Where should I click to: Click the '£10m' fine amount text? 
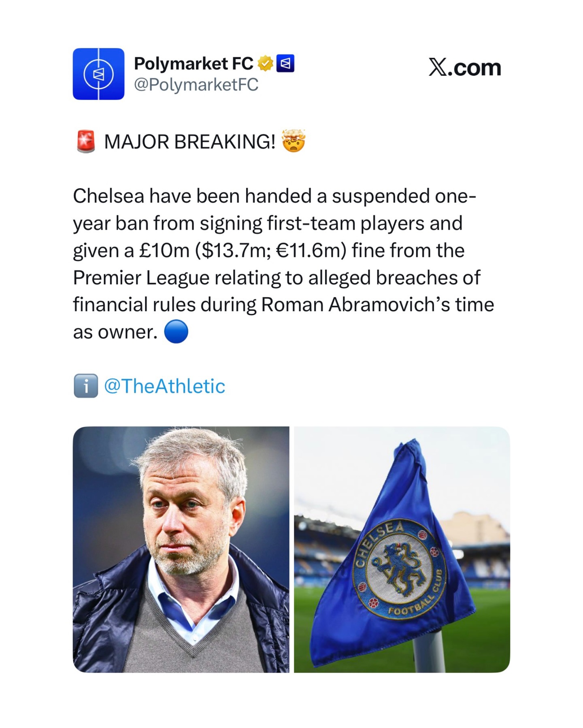(x=164, y=251)
